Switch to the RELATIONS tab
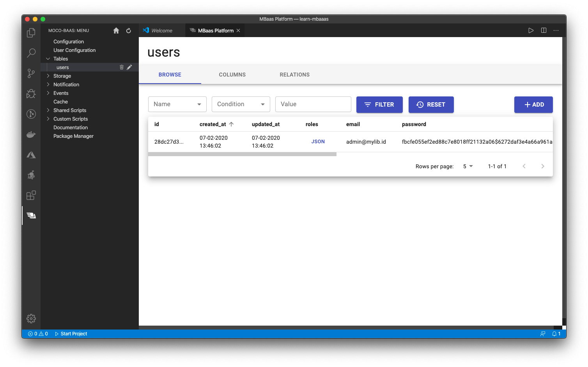 pyautogui.click(x=294, y=75)
